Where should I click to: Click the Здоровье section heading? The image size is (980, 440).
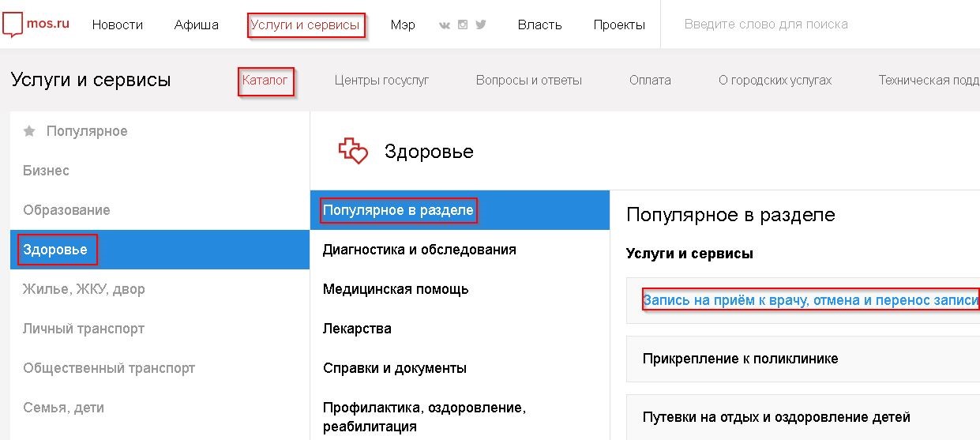429,151
